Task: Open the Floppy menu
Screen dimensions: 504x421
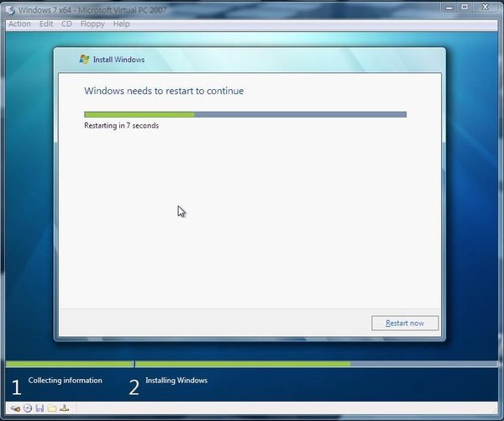Action: point(92,24)
